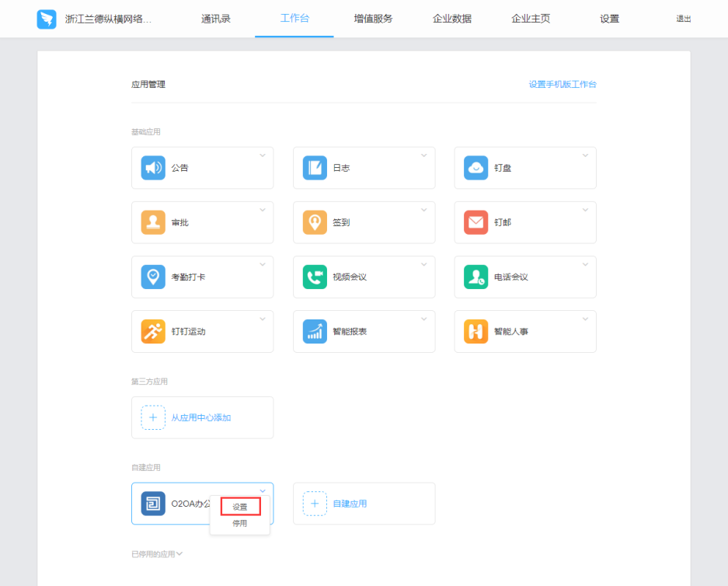Open the chevron menu on 智能报表 card
This screenshot has width=728, height=586.
[423, 319]
